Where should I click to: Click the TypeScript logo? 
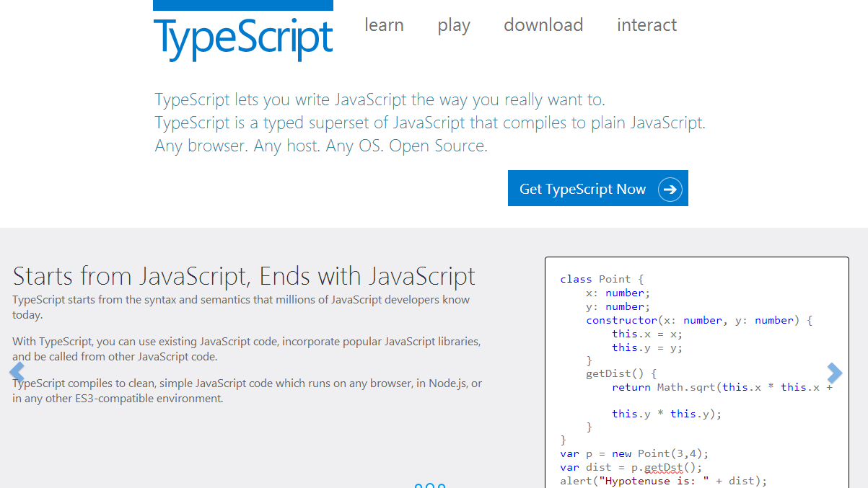pos(243,31)
